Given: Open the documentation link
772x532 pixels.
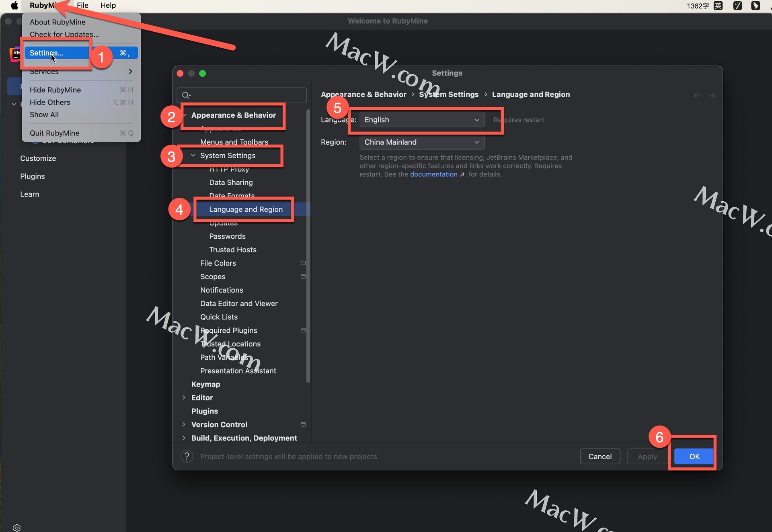Looking at the screenshot, I should (x=434, y=174).
